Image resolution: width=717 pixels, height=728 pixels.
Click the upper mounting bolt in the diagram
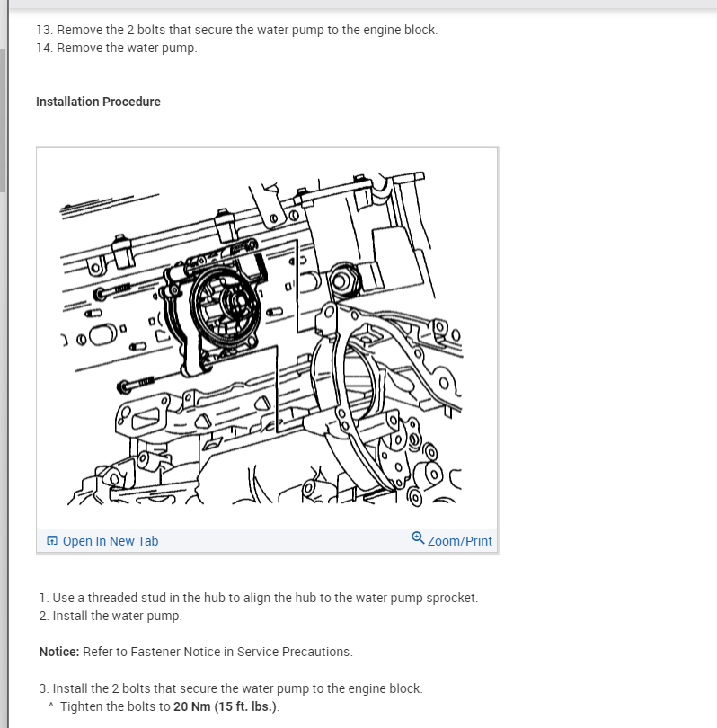[114, 291]
